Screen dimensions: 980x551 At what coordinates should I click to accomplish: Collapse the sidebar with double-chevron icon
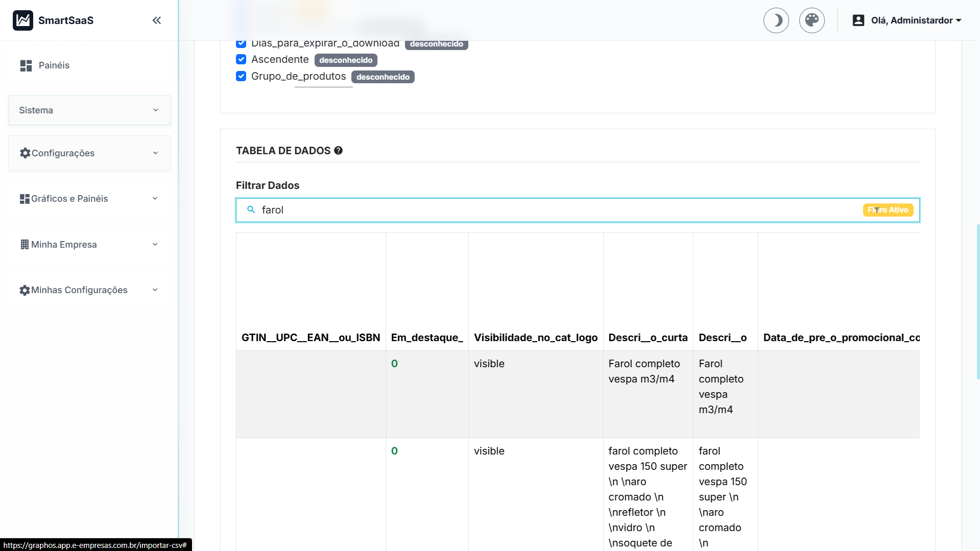click(157, 20)
